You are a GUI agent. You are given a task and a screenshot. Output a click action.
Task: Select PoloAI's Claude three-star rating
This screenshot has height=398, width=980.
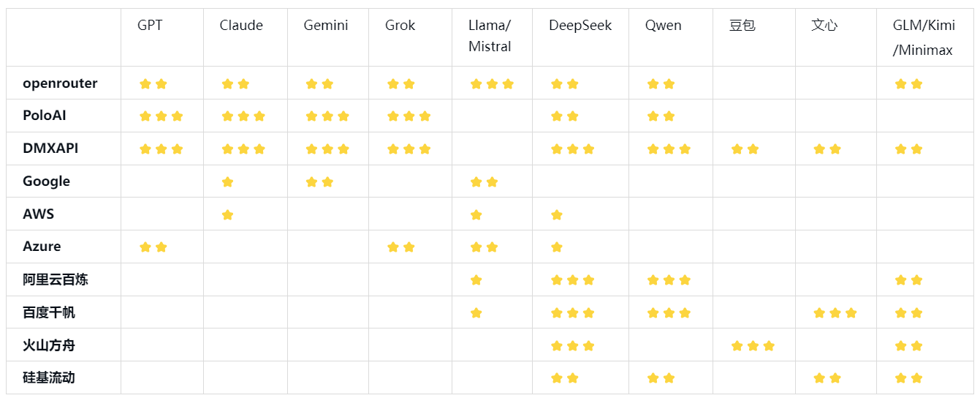(x=243, y=116)
